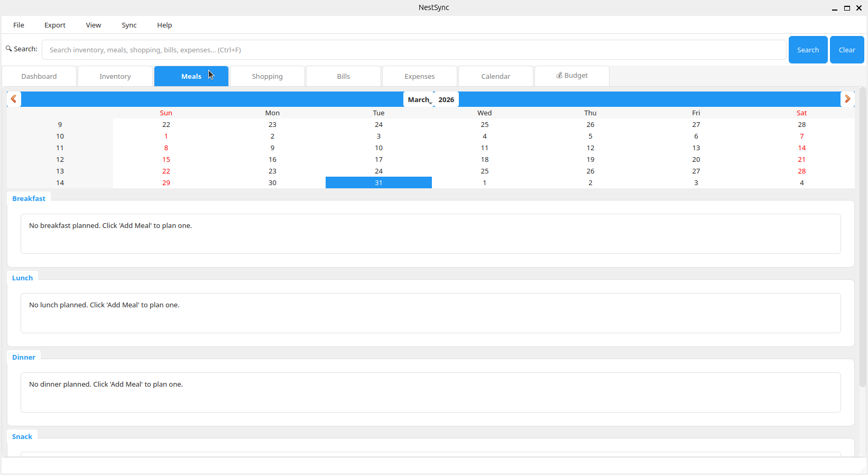Select date 7 in the Sat column
868x475 pixels.
tap(802, 136)
